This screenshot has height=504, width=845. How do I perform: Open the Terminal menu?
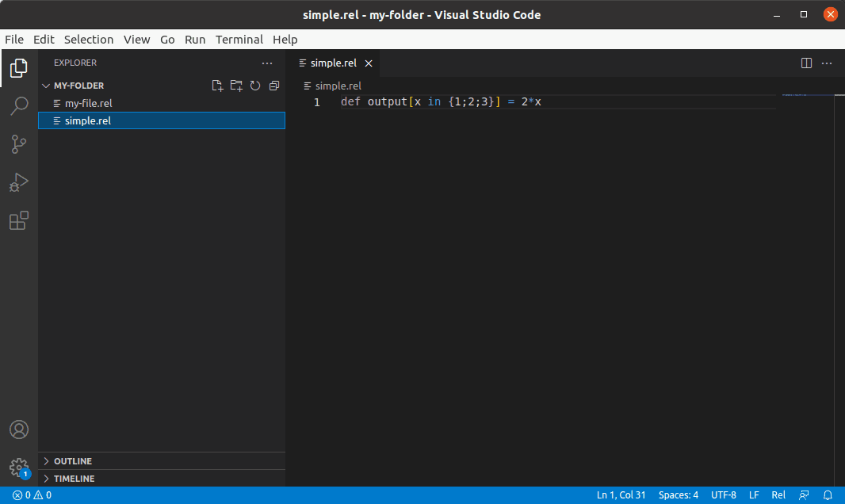click(x=239, y=40)
